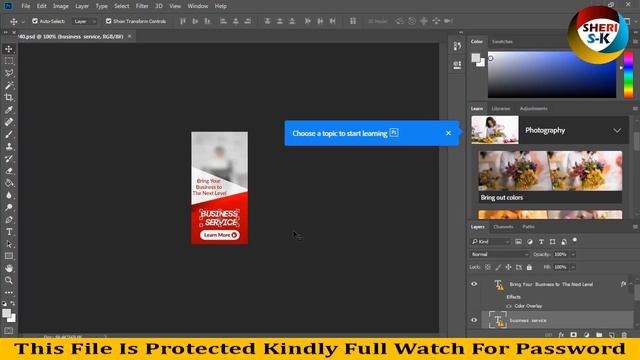Toggle lock position icon
This screenshot has height=360, width=640.
tap(508, 267)
